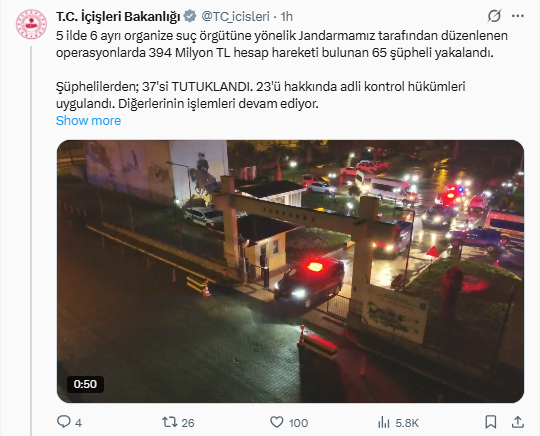This screenshot has width=540, height=436.
Task: Click the 5.8K views count
Action: [407, 423]
